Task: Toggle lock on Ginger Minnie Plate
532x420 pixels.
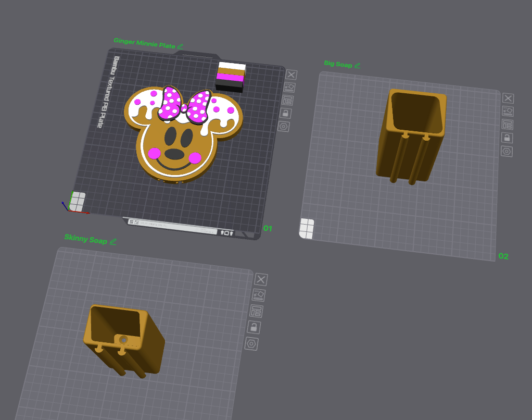Action: click(x=285, y=113)
